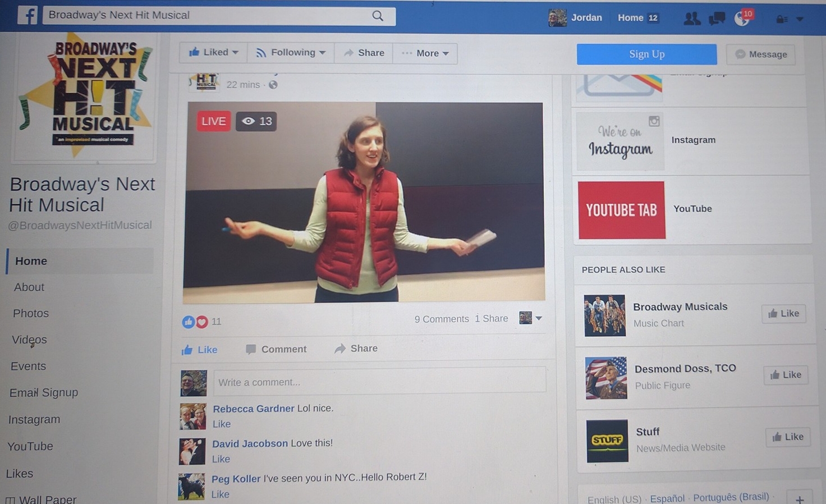Open the friend requests icon
Screen dimensions: 826x504
[x=692, y=19]
